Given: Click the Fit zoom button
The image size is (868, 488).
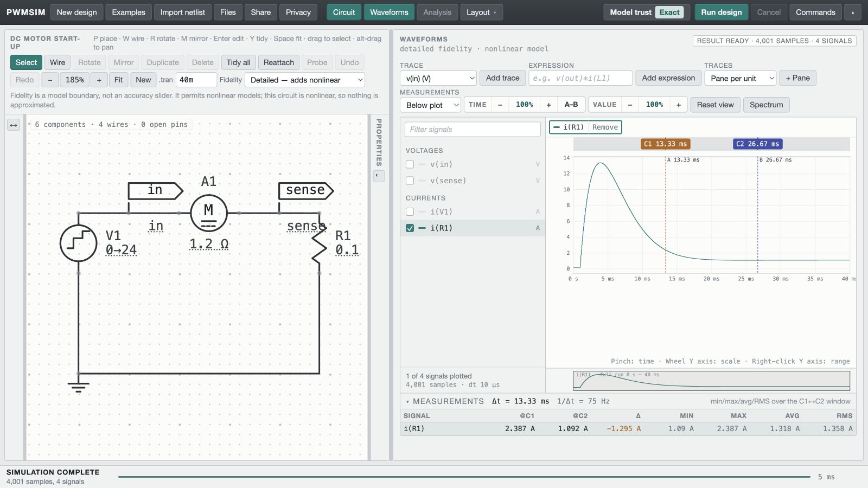Looking at the screenshot, I should tap(119, 80).
